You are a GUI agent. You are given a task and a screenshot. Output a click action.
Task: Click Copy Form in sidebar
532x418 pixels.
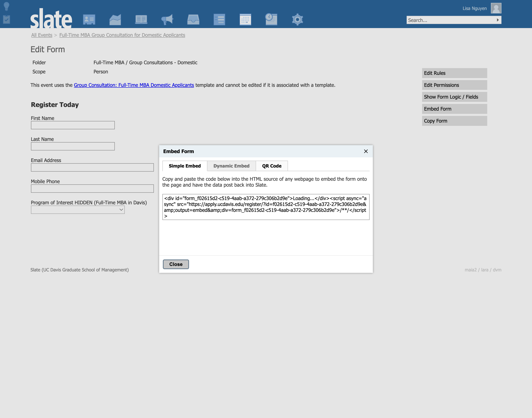(454, 121)
